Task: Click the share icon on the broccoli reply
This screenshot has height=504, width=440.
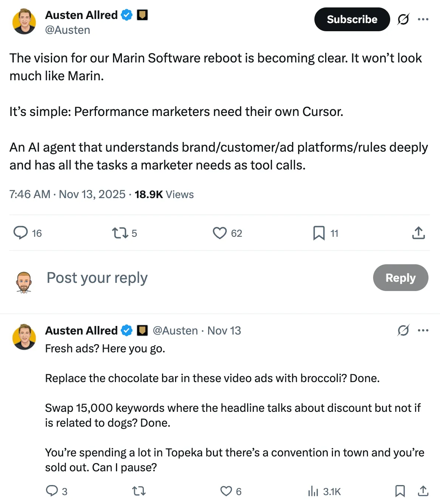Action: [x=423, y=491]
